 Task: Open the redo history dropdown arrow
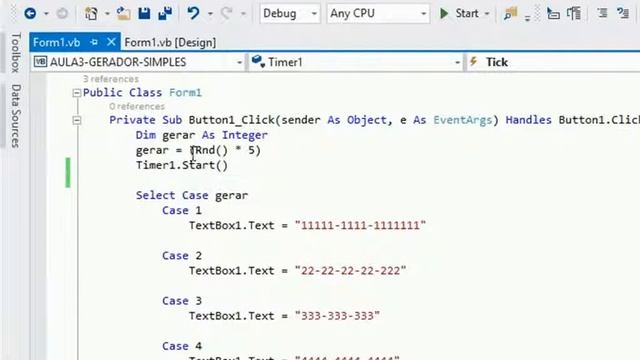(x=243, y=14)
